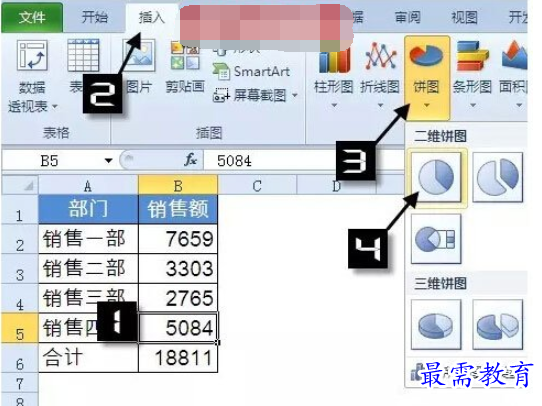Expand the 柱形图 dropdown arrow
This screenshot has width=542, height=406.
[334, 105]
